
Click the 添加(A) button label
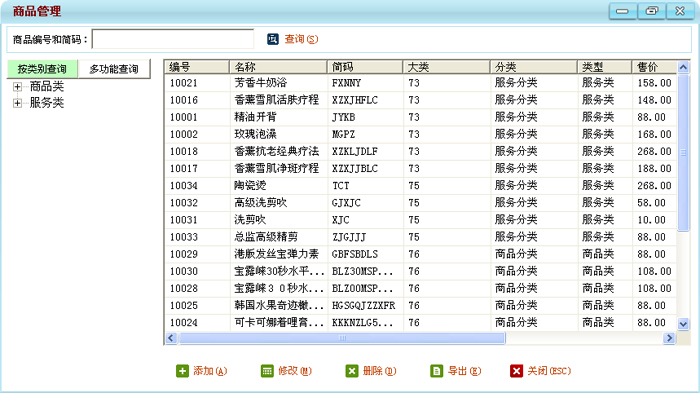point(210,371)
